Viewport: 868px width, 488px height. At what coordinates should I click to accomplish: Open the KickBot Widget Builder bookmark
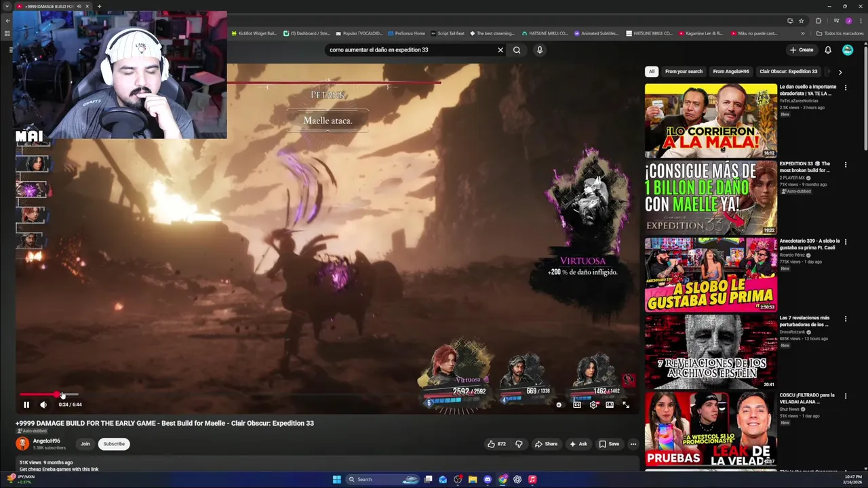(254, 33)
